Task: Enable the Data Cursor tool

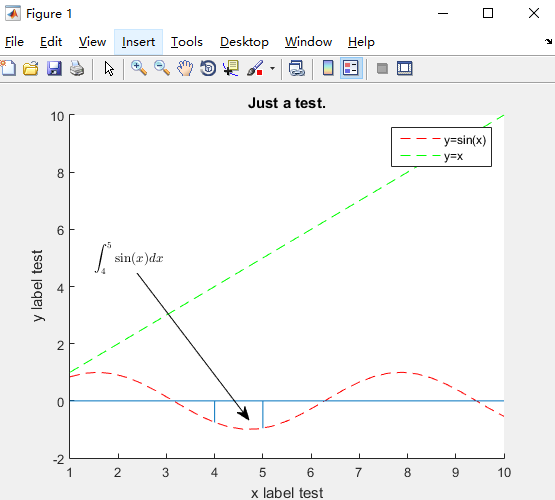Action: click(x=231, y=68)
